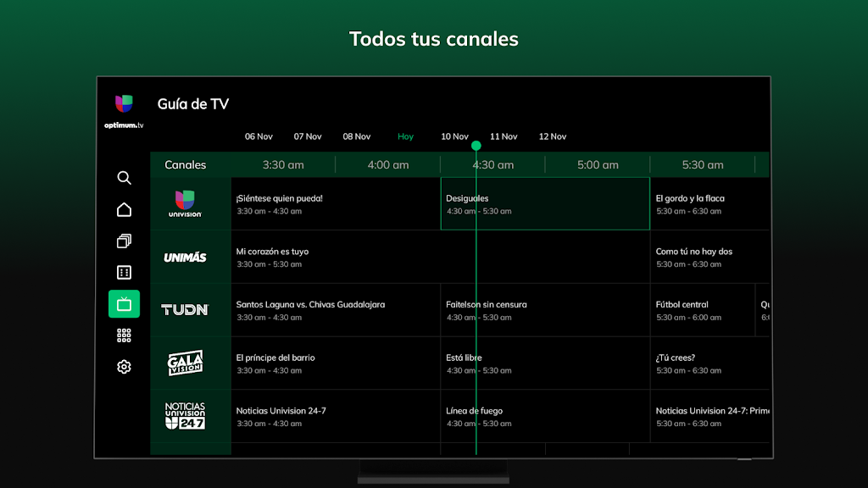The height and width of the screenshot is (488, 868).
Task: Click the green current-time marker dot
Action: click(x=476, y=146)
